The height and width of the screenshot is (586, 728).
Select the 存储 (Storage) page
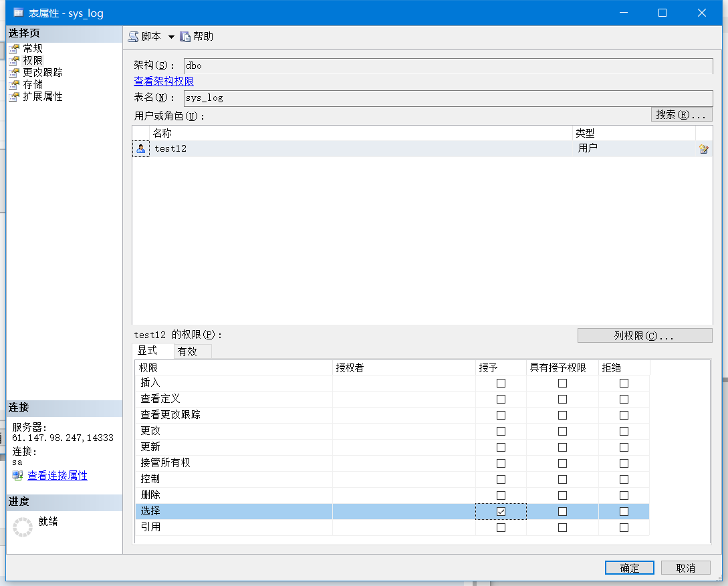pyautogui.click(x=33, y=84)
